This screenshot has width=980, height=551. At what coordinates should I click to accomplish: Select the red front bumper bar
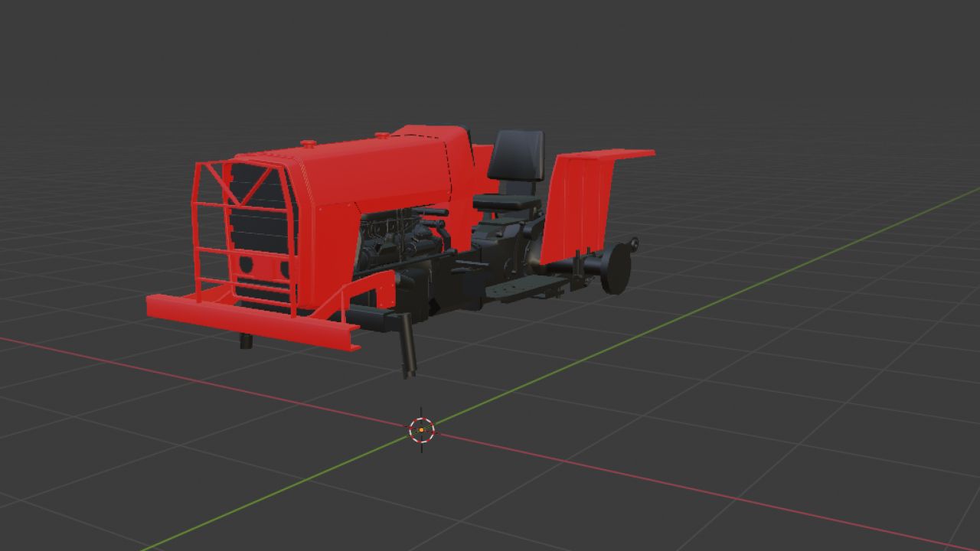click(x=253, y=322)
